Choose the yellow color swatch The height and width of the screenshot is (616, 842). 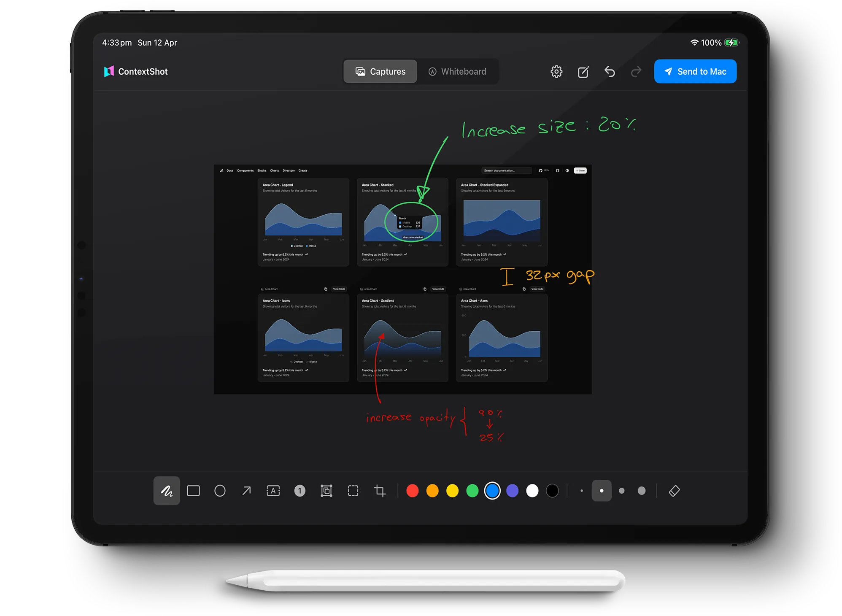tap(452, 491)
